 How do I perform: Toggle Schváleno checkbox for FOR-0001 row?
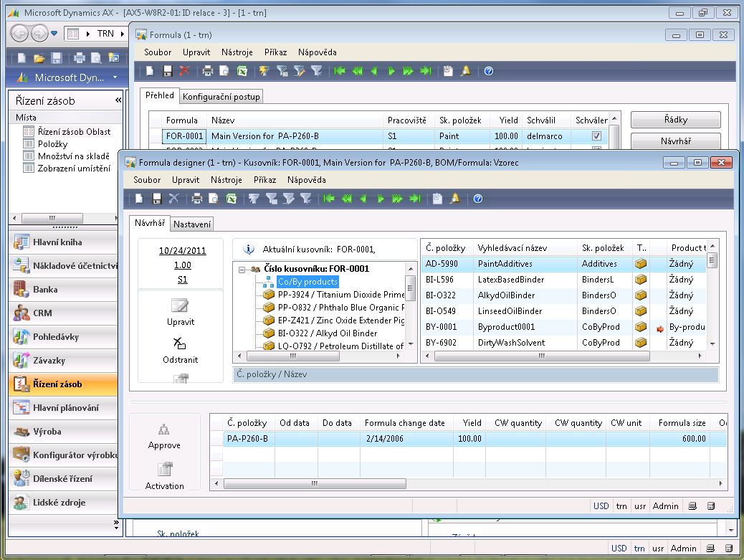point(596,136)
